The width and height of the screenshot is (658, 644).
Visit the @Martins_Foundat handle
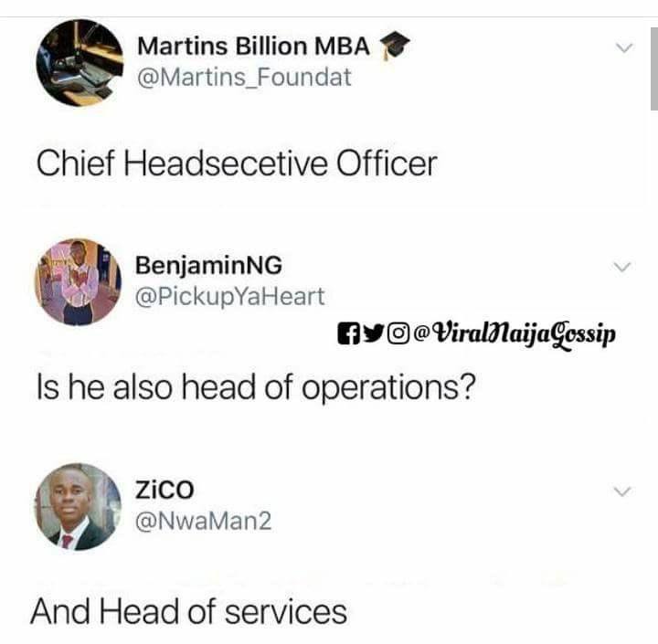[x=244, y=78]
